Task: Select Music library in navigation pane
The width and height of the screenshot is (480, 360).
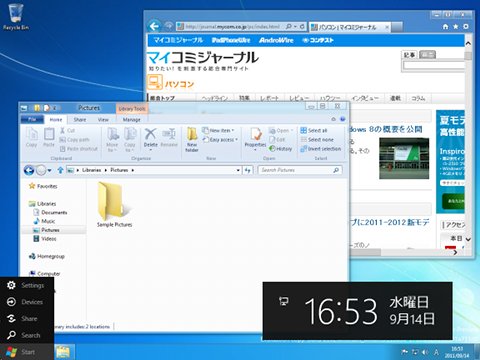Action: pyautogui.click(x=44, y=221)
